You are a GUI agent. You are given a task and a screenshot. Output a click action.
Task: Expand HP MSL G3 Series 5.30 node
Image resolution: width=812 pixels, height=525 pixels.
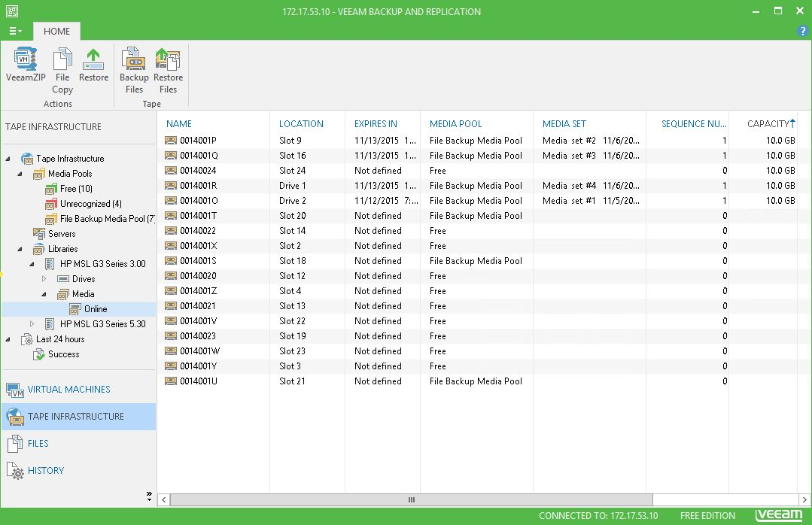(32, 323)
